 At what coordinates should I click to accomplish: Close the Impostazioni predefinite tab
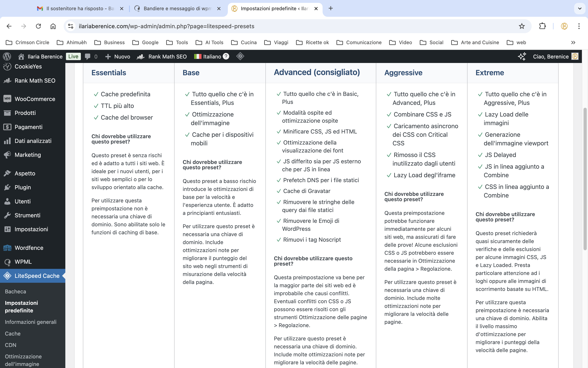316,9
